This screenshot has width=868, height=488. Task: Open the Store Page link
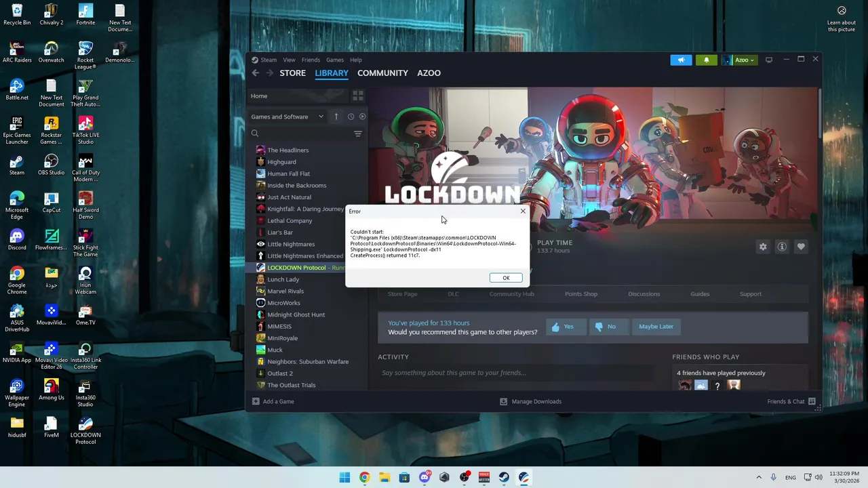(x=402, y=294)
